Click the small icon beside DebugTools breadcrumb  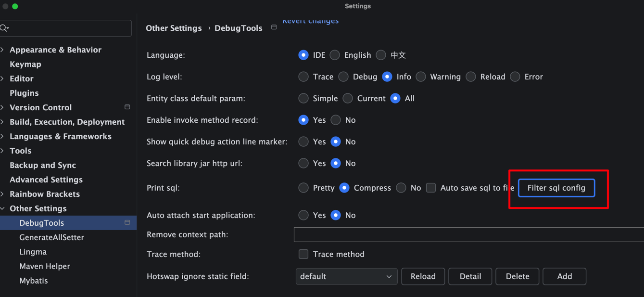click(274, 28)
